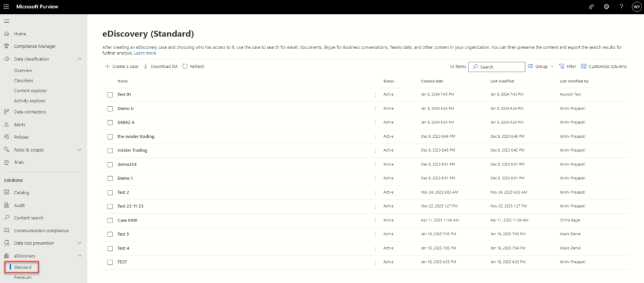Click the Home icon in sidebar
The height and width of the screenshot is (283, 644).
(x=7, y=34)
